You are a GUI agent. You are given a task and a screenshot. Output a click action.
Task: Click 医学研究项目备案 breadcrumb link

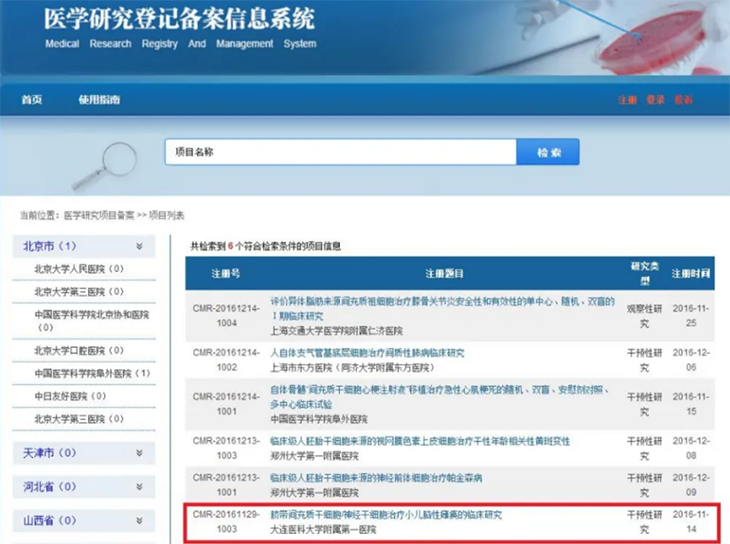pos(99,215)
